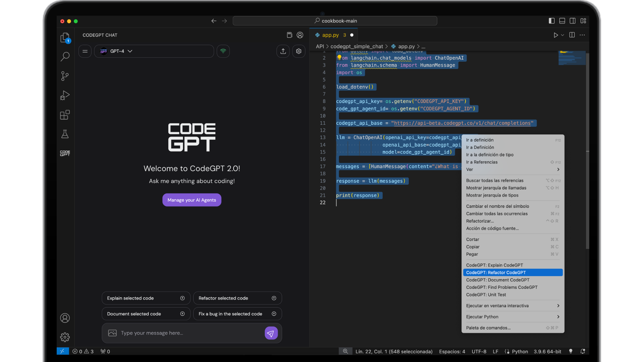Split the editor right icon

(572, 35)
